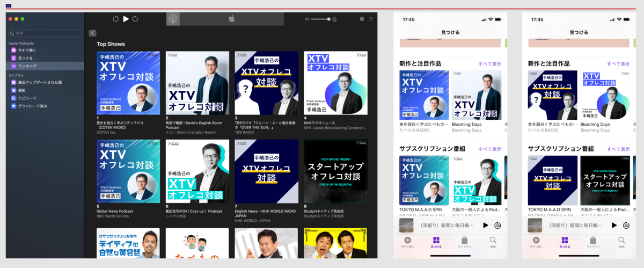Tap 検索 magnifier tab on rightmost phone

621,242
